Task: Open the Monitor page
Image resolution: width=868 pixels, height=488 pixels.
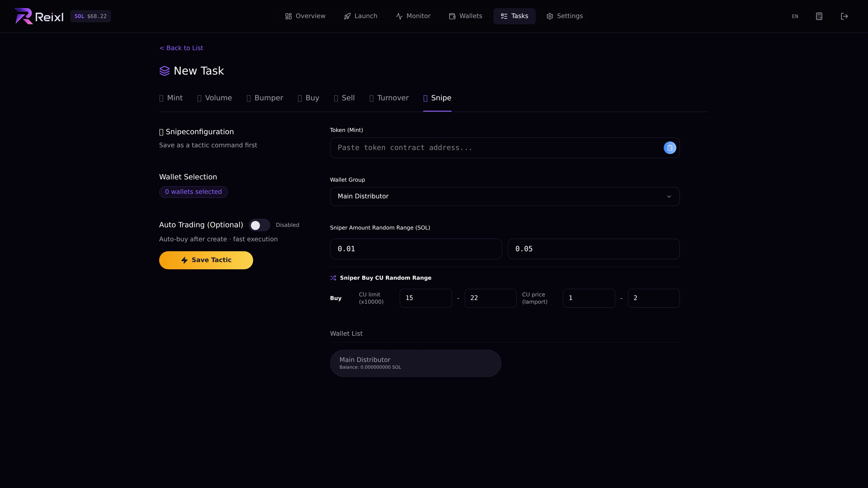Action: coord(413,16)
